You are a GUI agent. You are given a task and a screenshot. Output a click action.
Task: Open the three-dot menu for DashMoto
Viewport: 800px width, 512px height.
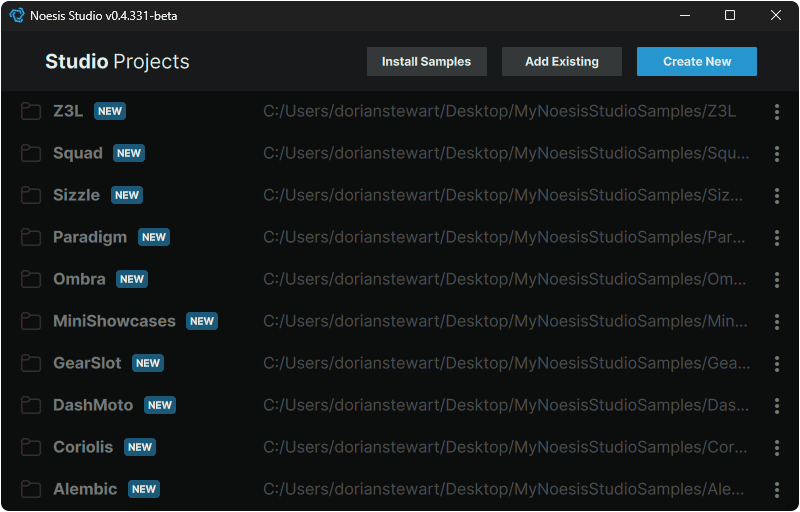click(777, 405)
